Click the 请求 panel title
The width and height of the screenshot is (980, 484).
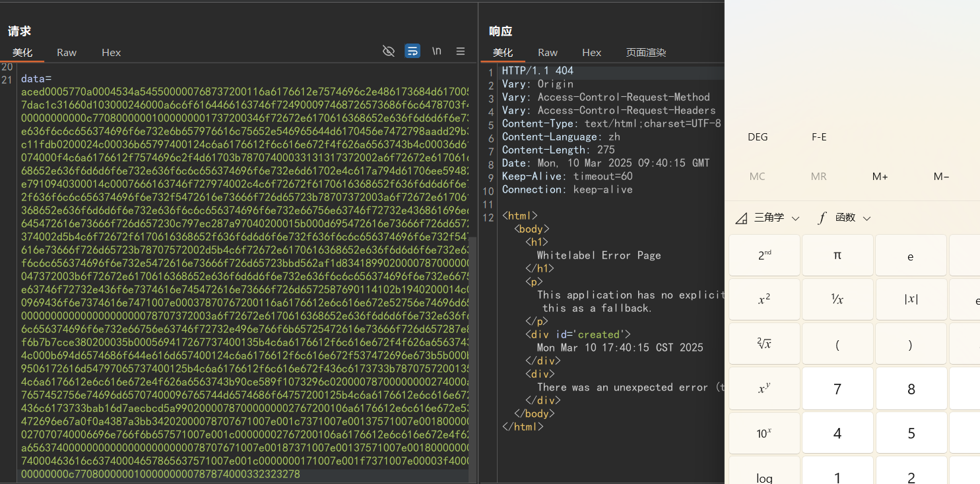[x=19, y=31]
